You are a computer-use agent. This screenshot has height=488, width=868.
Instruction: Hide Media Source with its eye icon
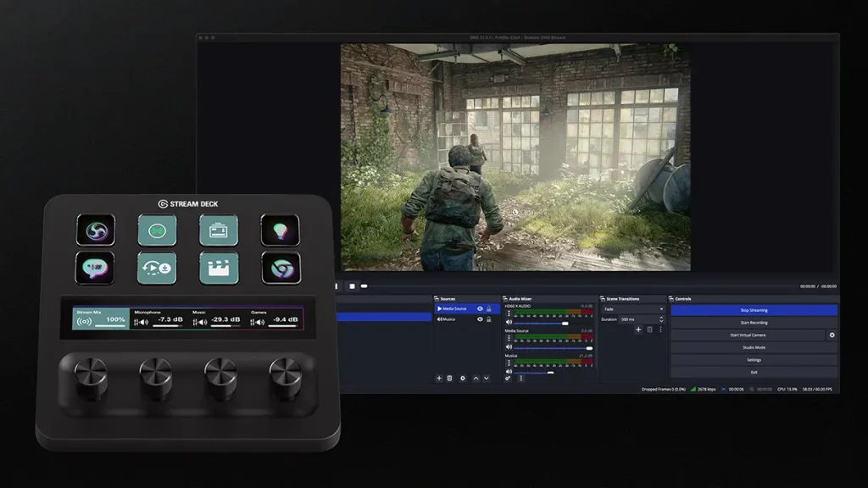480,308
